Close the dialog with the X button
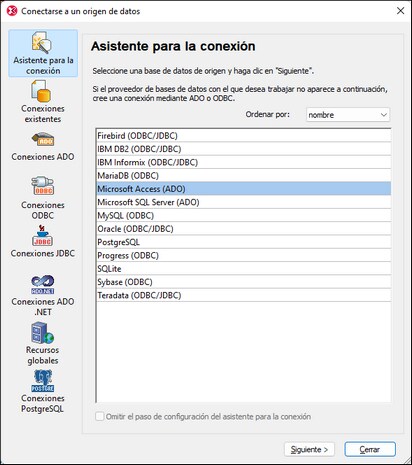Image resolution: width=412 pixels, height=465 pixels. (x=400, y=11)
